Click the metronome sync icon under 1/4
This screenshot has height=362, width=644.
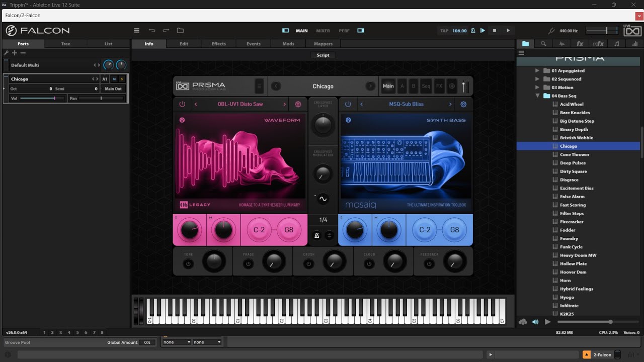tap(317, 235)
